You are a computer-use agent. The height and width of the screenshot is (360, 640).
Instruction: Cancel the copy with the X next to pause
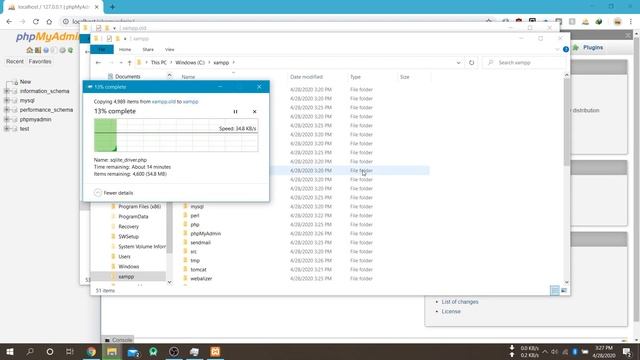pyautogui.click(x=254, y=111)
